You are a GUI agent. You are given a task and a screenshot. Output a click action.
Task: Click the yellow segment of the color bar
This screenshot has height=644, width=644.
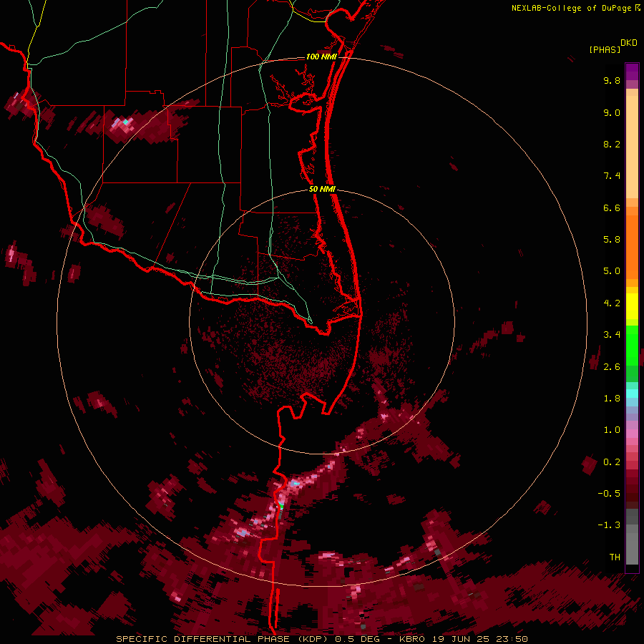point(632,306)
